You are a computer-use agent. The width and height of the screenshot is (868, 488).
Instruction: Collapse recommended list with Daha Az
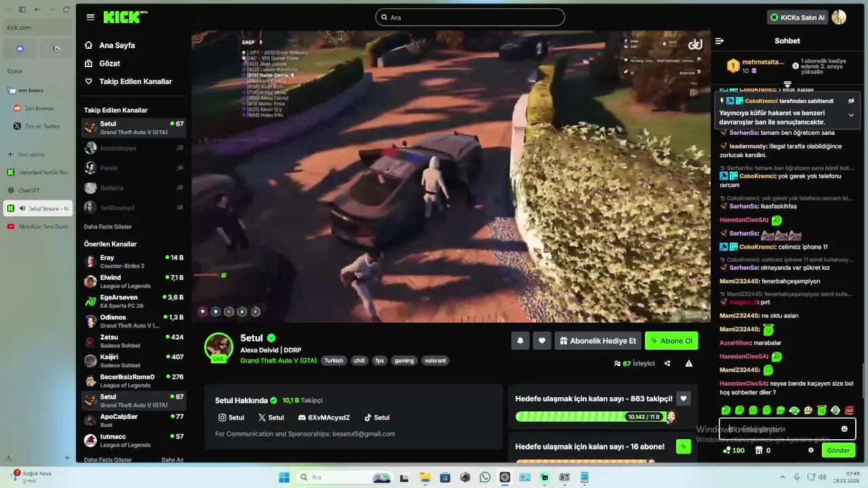(x=172, y=460)
